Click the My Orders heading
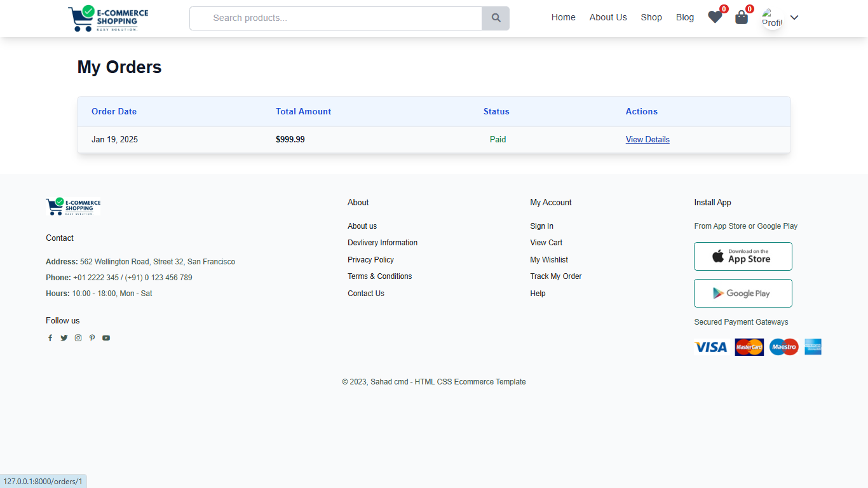Screen dimensions: 868x488 pos(119,67)
